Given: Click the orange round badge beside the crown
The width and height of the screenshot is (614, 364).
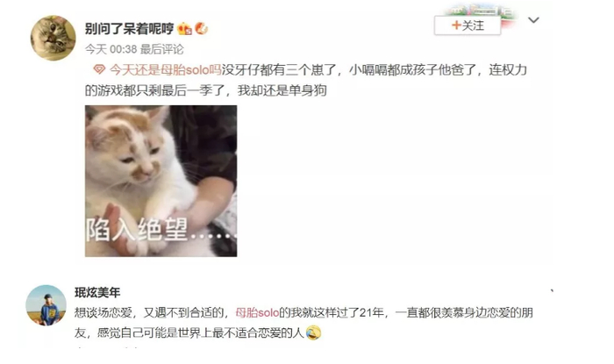Looking at the screenshot, I should point(201,28).
